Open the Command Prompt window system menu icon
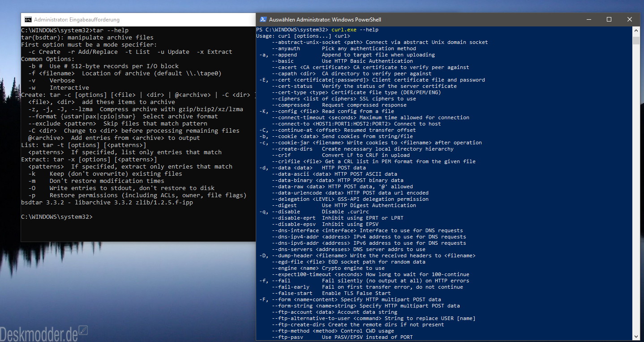Image resolution: width=644 pixels, height=342 pixels. (28, 20)
